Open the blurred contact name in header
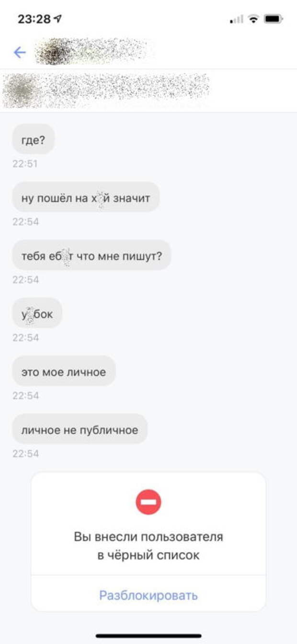Viewport: 297px width, 644px height. pos(93,52)
